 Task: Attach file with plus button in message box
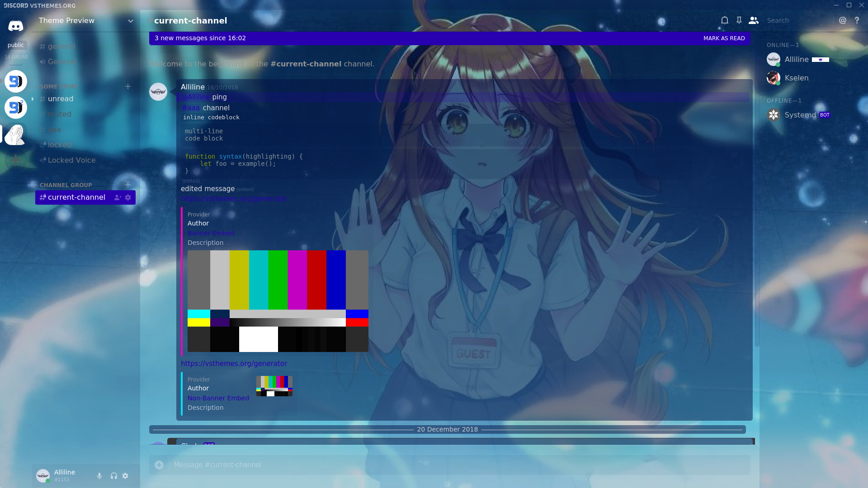pyautogui.click(x=159, y=465)
